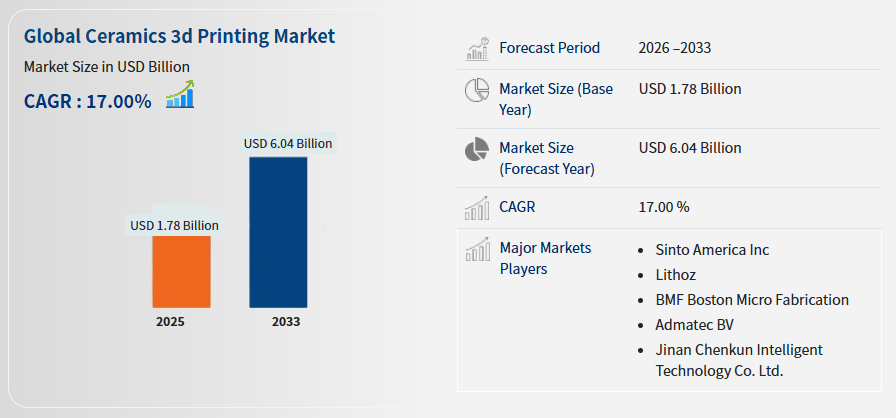Select the orange 2025 bar
Viewport: 896px width, 418px height.
[x=181, y=271]
